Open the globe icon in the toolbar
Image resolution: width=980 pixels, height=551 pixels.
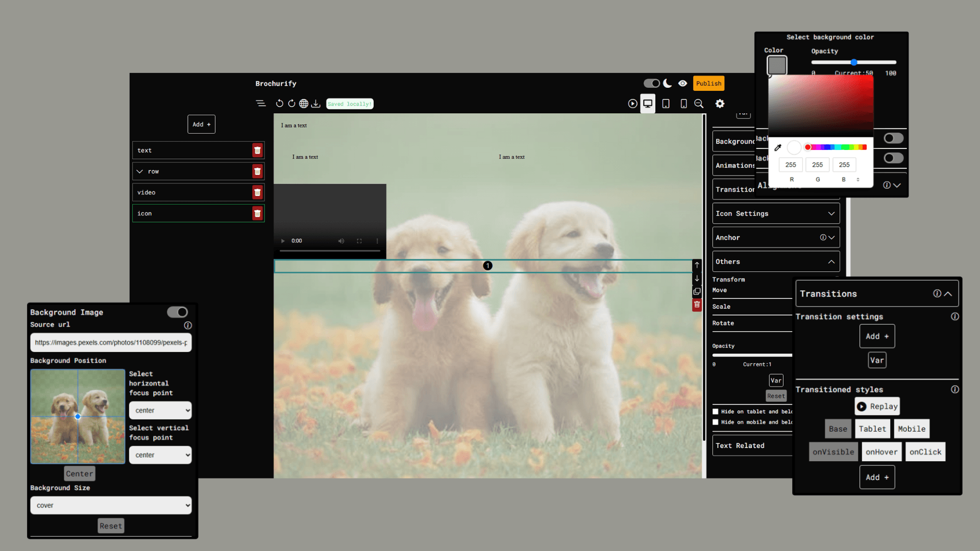(304, 104)
